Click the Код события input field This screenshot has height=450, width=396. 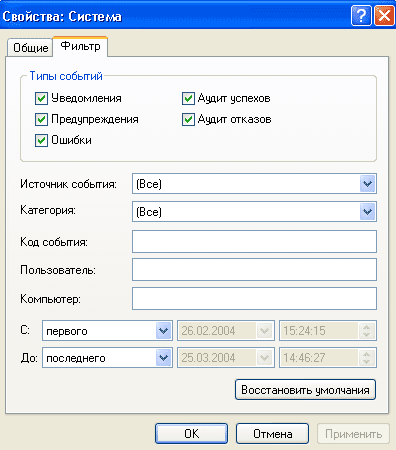[x=254, y=242]
